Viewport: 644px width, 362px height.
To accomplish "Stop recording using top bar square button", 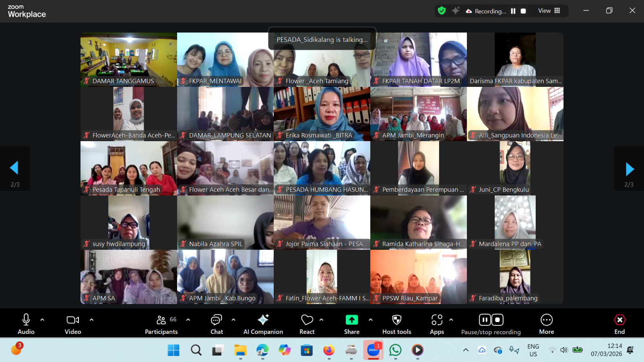I will pos(523,11).
